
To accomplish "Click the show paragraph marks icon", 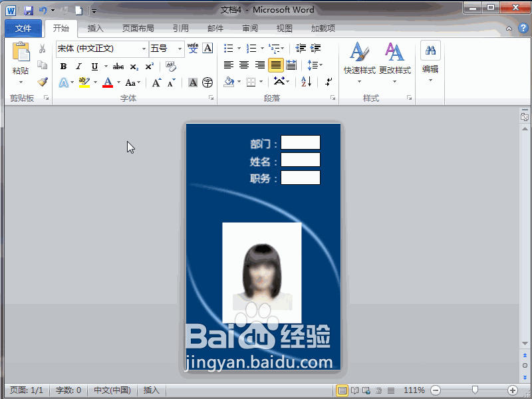I will 328,81.
